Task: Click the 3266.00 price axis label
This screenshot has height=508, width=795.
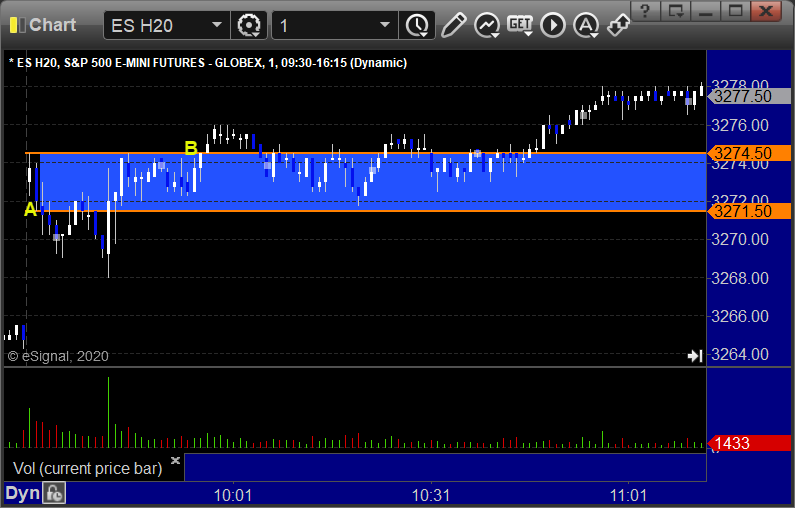Action: click(x=740, y=316)
